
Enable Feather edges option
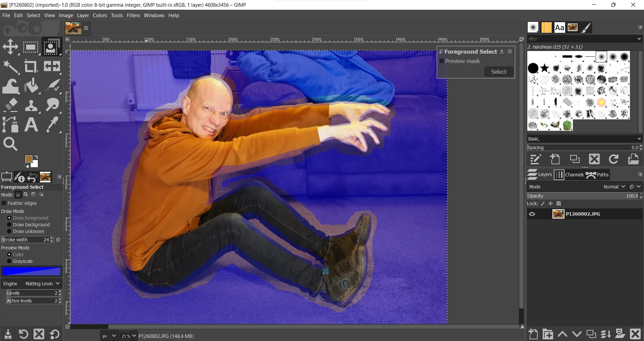pyautogui.click(x=4, y=203)
